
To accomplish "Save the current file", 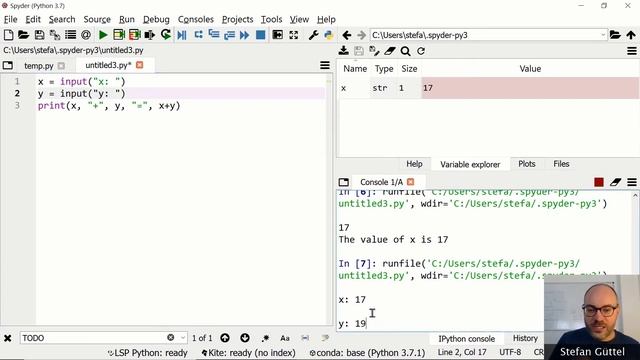I will click(39, 35).
